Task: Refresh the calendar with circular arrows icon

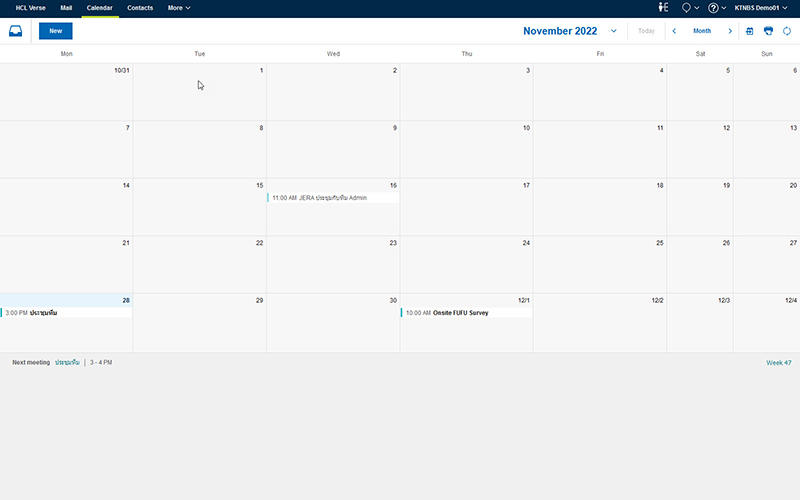Action: pos(786,31)
